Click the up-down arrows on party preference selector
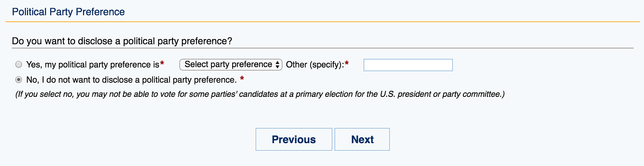Image resolution: width=644 pixels, height=166 pixels. (278, 65)
